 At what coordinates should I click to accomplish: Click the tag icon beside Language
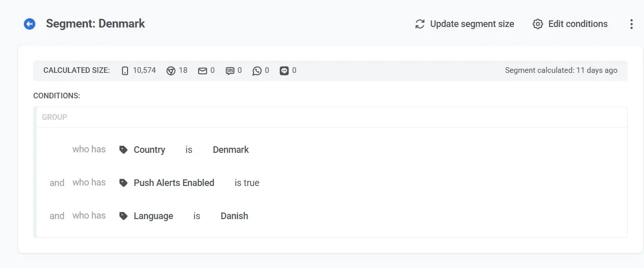point(123,216)
